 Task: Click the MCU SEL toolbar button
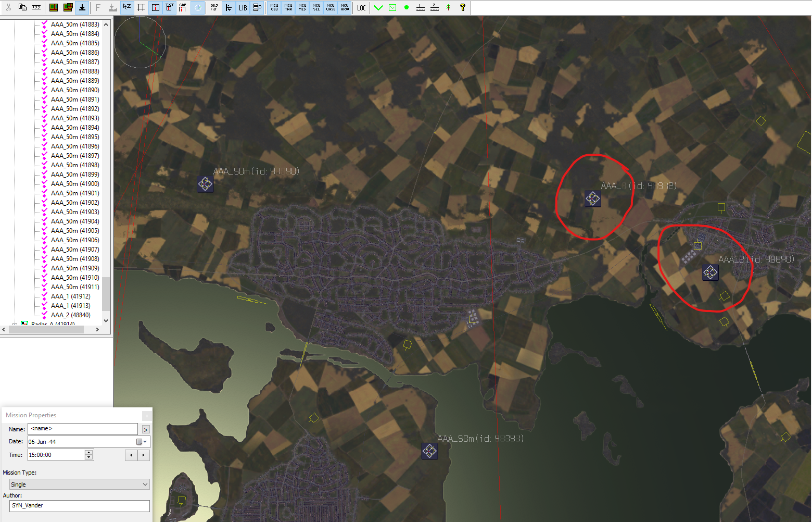coord(316,7)
